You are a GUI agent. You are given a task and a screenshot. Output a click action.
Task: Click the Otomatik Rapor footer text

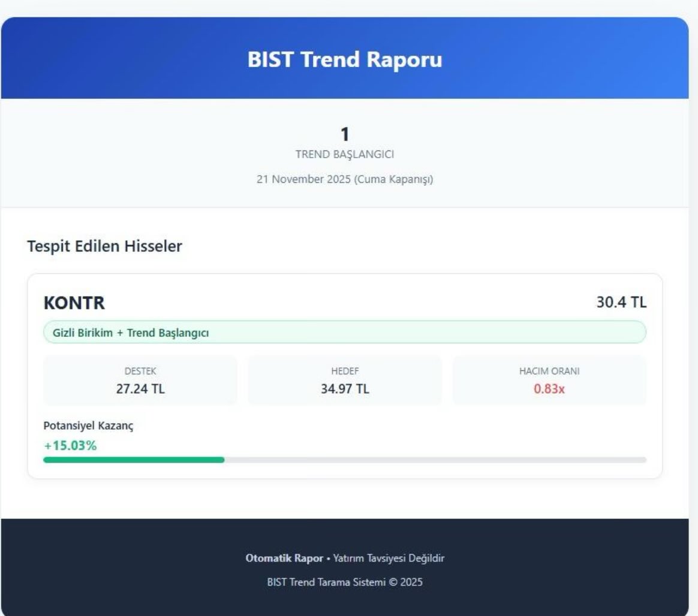(284, 558)
